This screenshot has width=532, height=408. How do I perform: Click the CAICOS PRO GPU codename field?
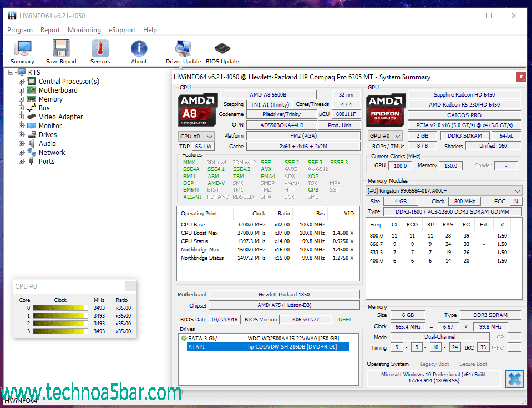tap(464, 115)
